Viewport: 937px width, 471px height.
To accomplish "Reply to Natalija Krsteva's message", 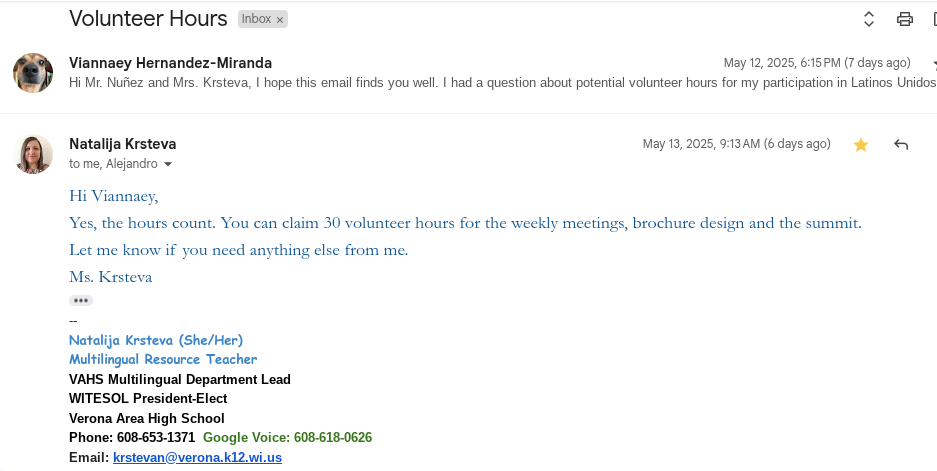I will (901, 145).
